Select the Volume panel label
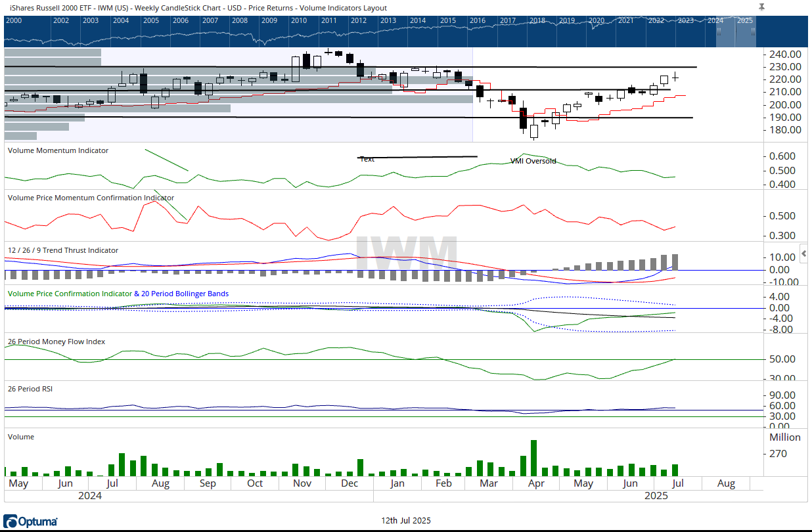Viewport: 812px width, 532px height. (x=20, y=437)
